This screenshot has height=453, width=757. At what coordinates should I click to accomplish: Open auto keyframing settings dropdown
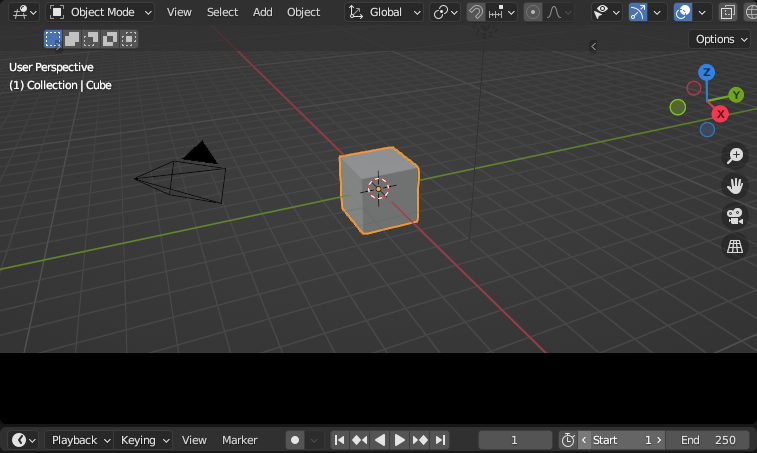click(314, 440)
